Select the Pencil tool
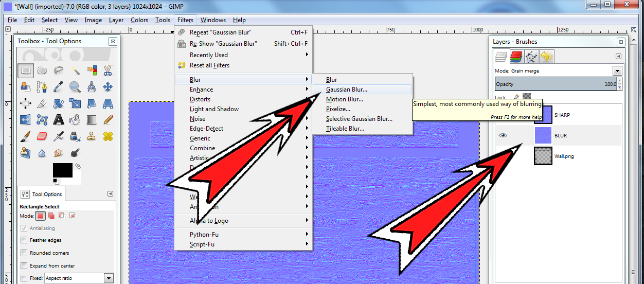Image resolution: width=644 pixels, height=284 pixels. click(108, 120)
